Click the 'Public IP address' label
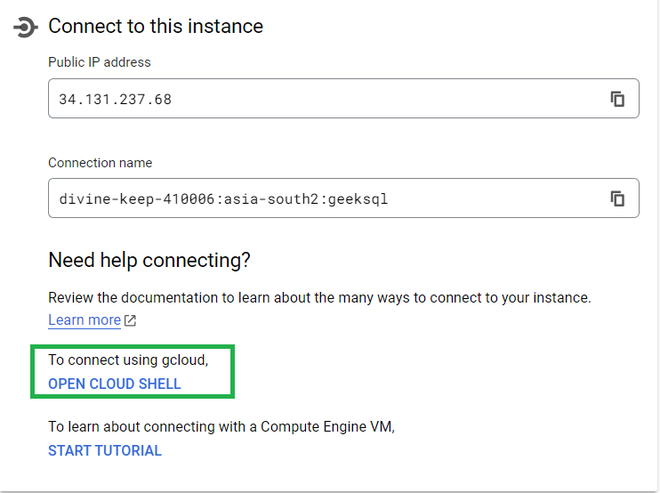Image resolution: width=660 pixels, height=493 pixels. tap(99, 62)
